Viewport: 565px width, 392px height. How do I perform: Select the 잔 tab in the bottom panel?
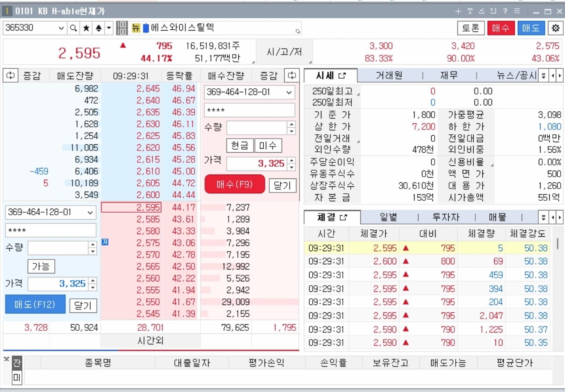[x=17, y=362]
